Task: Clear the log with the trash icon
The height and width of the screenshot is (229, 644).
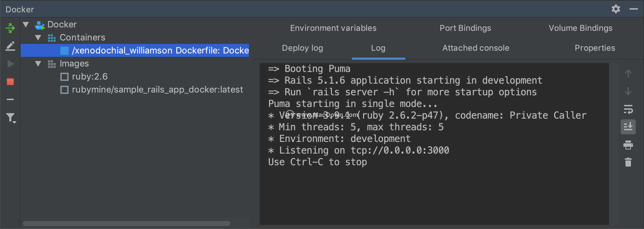Action: (628, 162)
